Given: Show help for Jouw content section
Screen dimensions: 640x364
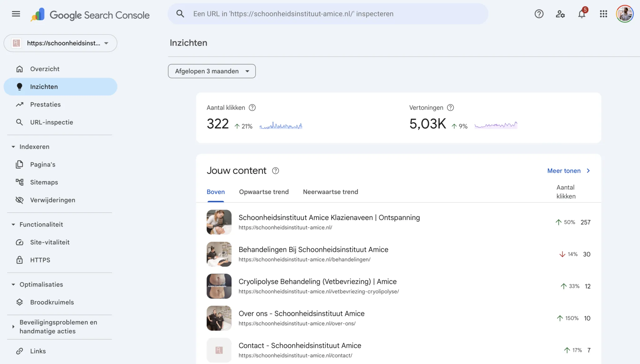Looking at the screenshot, I should 275,171.
